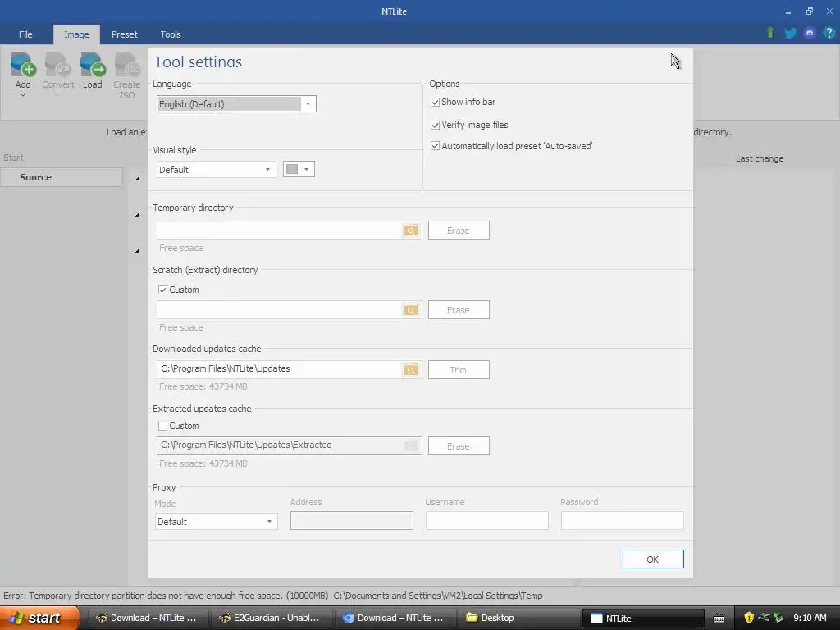Click the taskbar clock showing 9:10 AM

810,618
